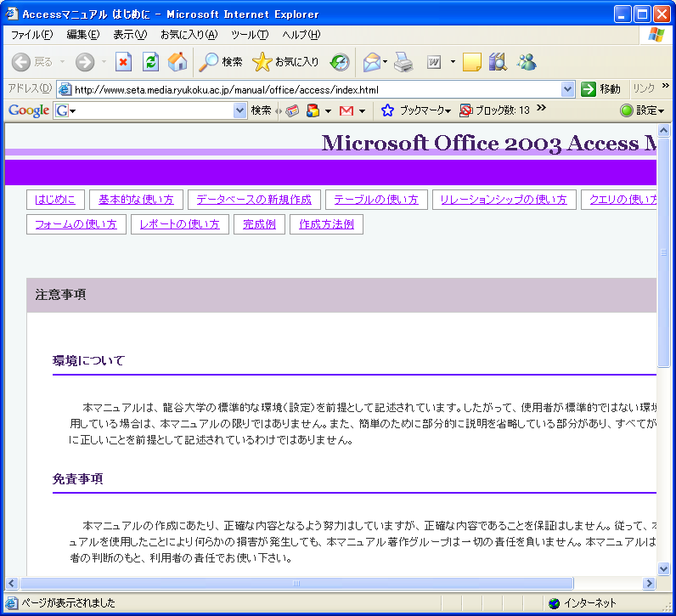Click the Back (戻る) navigation button
Viewport: 676px width, 616px height.
[32, 63]
